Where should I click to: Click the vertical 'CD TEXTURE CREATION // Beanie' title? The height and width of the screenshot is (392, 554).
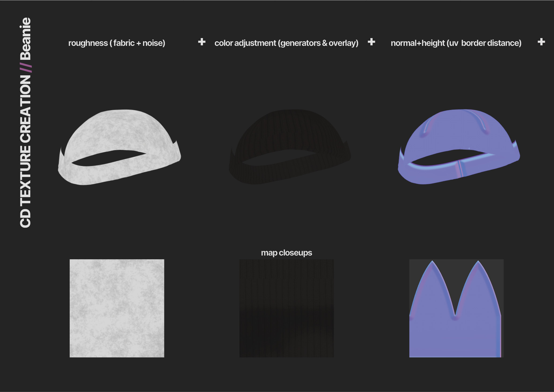[x=26, y=123]
